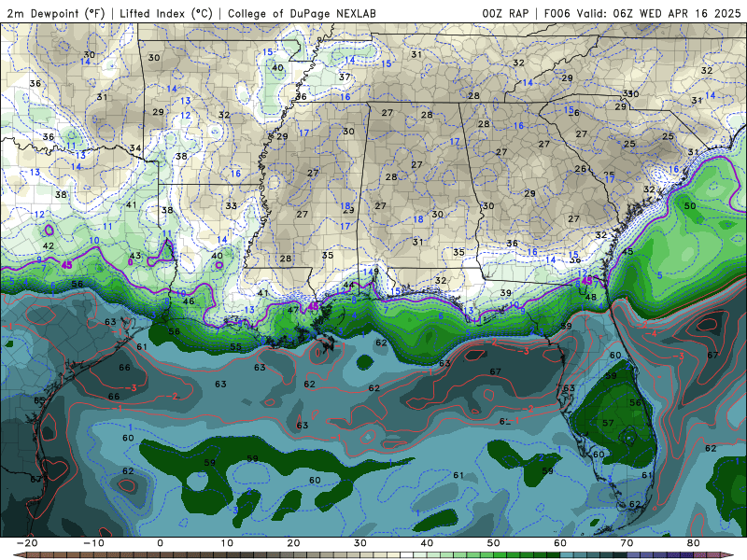Click the 80 label below the colorbar
This screenshot has height=560, width=747.
coord(694,543)
